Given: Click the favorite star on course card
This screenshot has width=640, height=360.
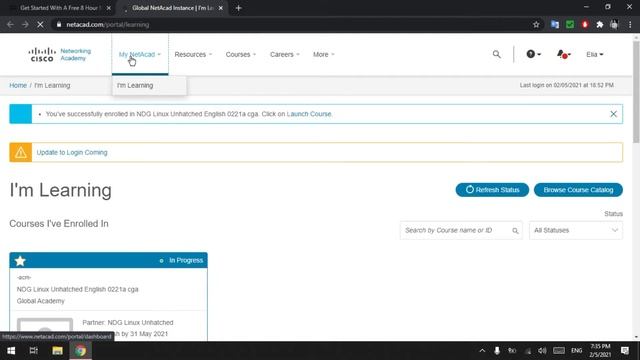Looking at the screenshot, I should (20, 260).
